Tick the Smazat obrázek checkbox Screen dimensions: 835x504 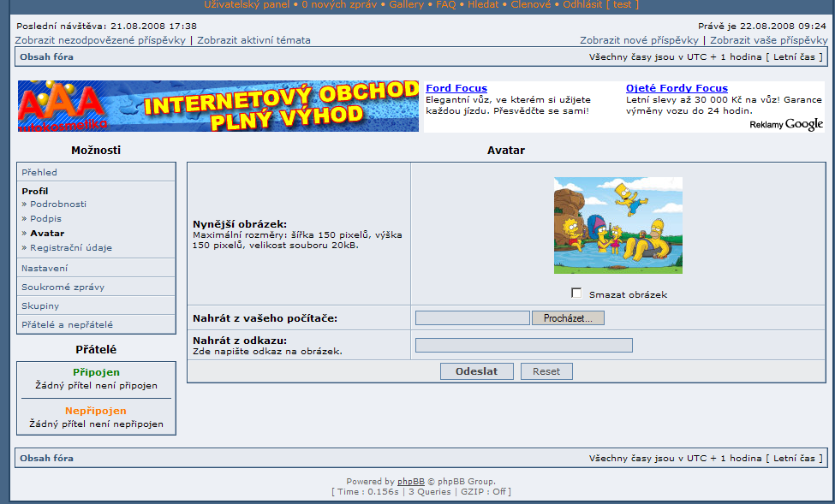click(x=576, y=294)
